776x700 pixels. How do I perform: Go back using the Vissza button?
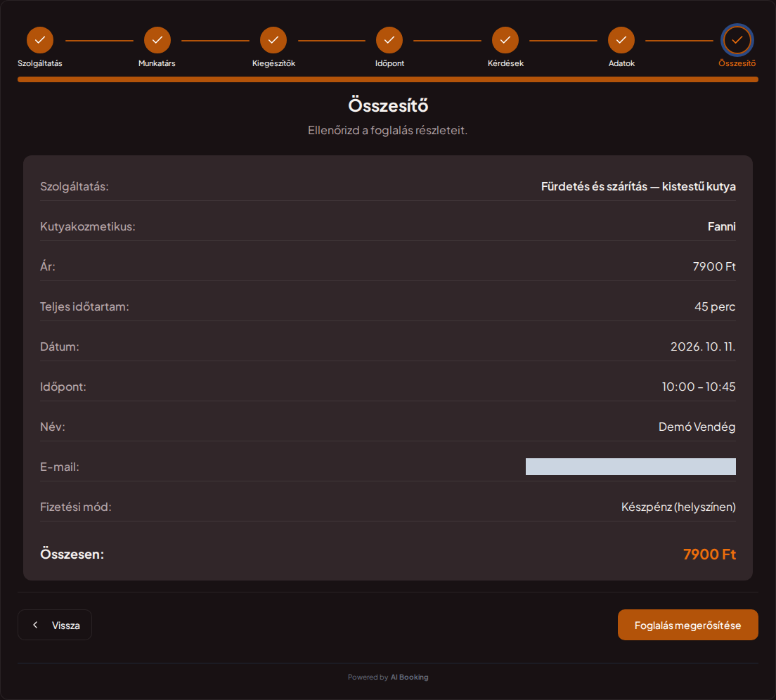pos(55,625)
